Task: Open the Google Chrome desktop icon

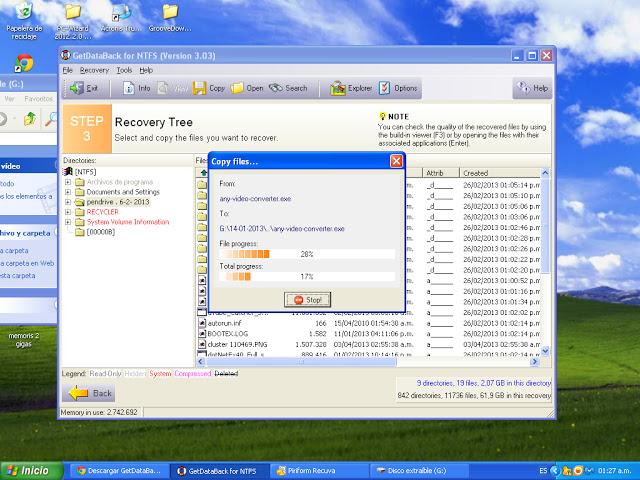Action: pyautogui.click(x=23, y=62)
